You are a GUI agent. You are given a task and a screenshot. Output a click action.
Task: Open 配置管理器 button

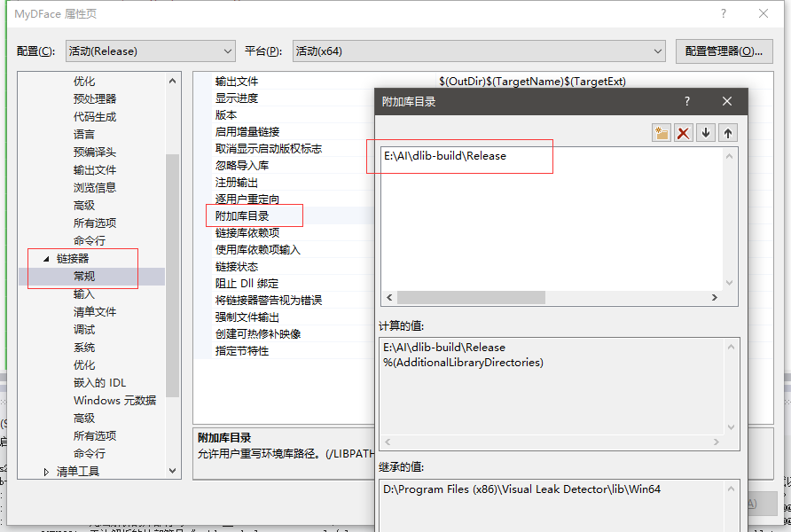(724, 51)
